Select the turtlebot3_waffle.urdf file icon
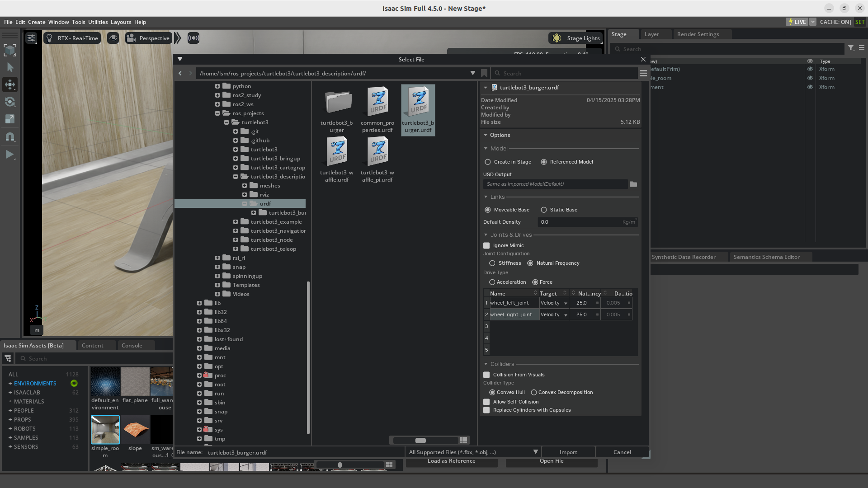The width and height of the screenshot is (868, 488). click(337, 151)
